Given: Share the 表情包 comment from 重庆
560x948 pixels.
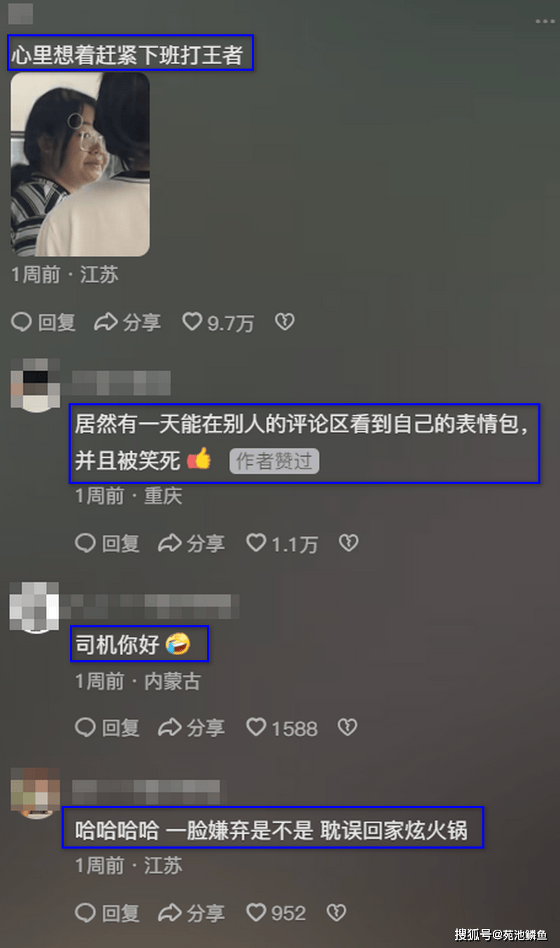Looking at the screenshot, I should (192, 543).
